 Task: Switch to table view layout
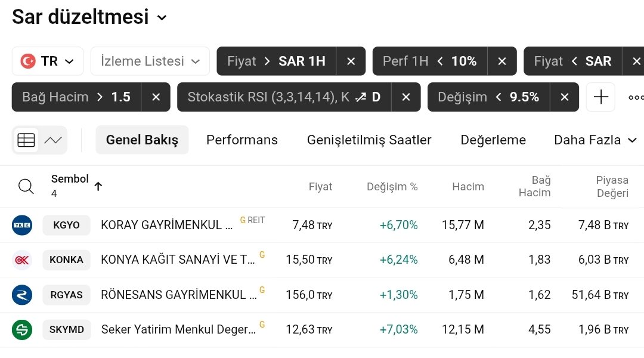[x=26, y=140]
